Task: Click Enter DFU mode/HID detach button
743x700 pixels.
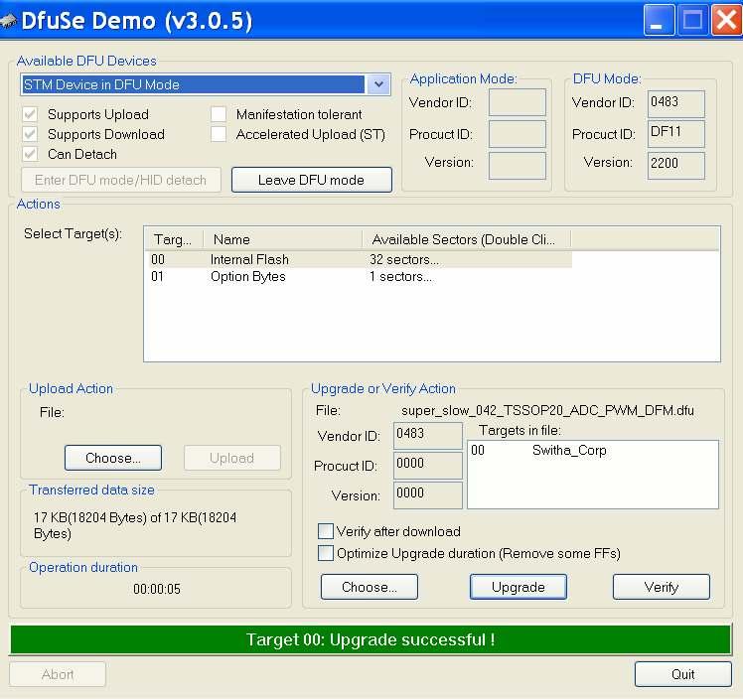Action: [121, 180]
